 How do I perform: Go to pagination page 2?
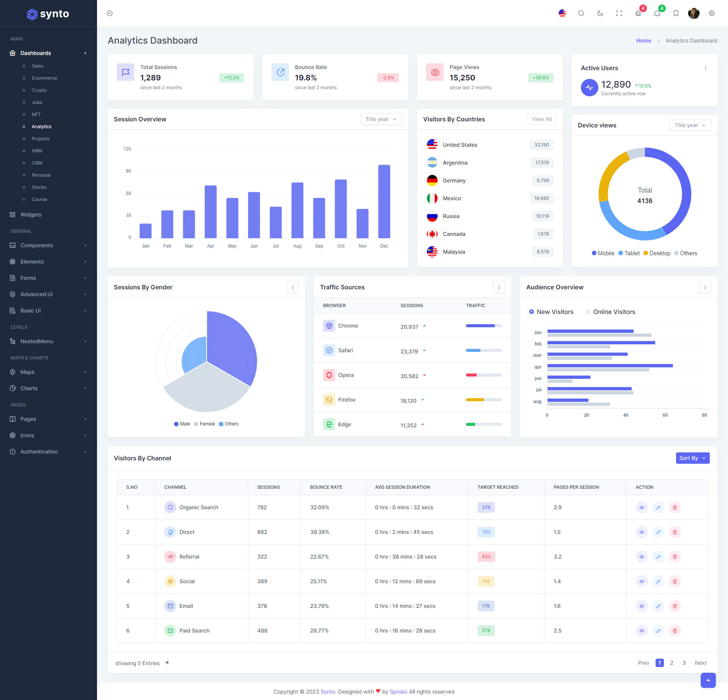(x=672, y=663)
